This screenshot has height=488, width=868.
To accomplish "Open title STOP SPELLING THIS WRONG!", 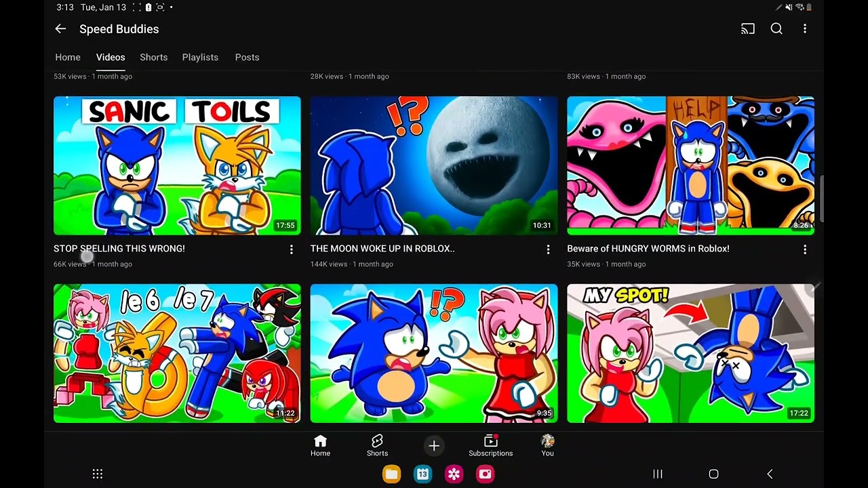I will (x=119, y=249).
